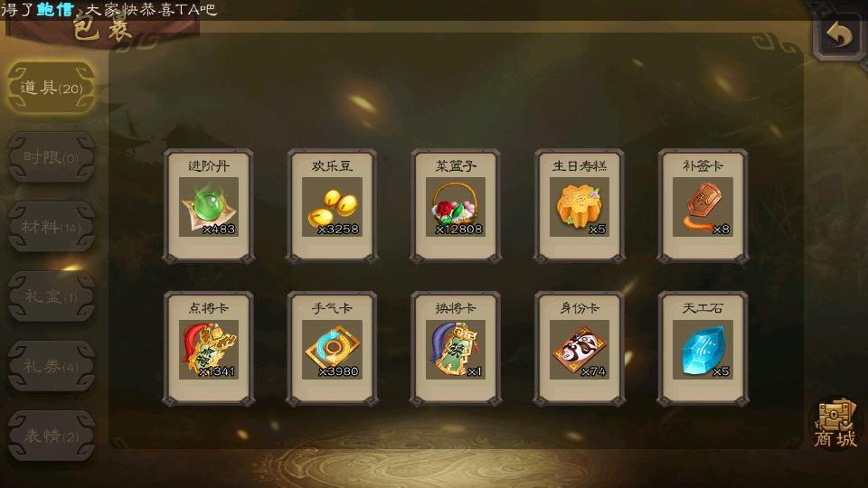This screenshot has width=868, height=488.
Task: Click the 包裹 title banner
Action: 102,31
